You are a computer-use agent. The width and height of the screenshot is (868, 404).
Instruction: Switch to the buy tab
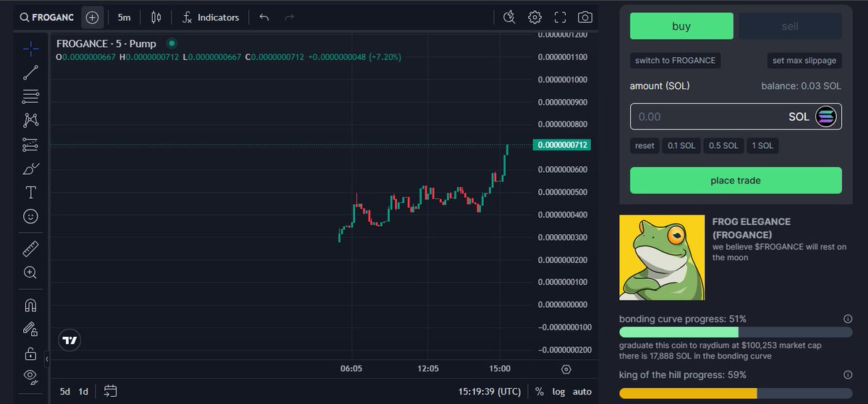(x=681, y=26)
